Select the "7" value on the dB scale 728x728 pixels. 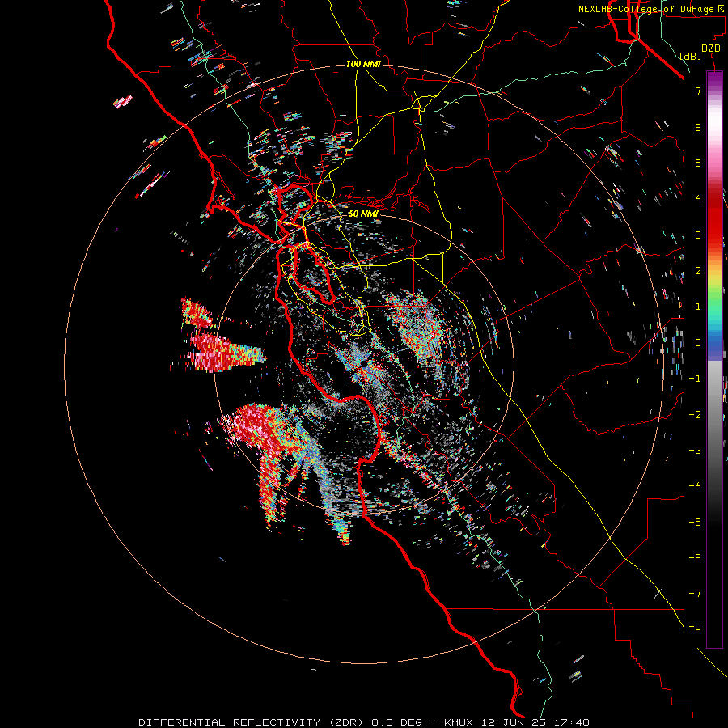(x=698, y=91)
